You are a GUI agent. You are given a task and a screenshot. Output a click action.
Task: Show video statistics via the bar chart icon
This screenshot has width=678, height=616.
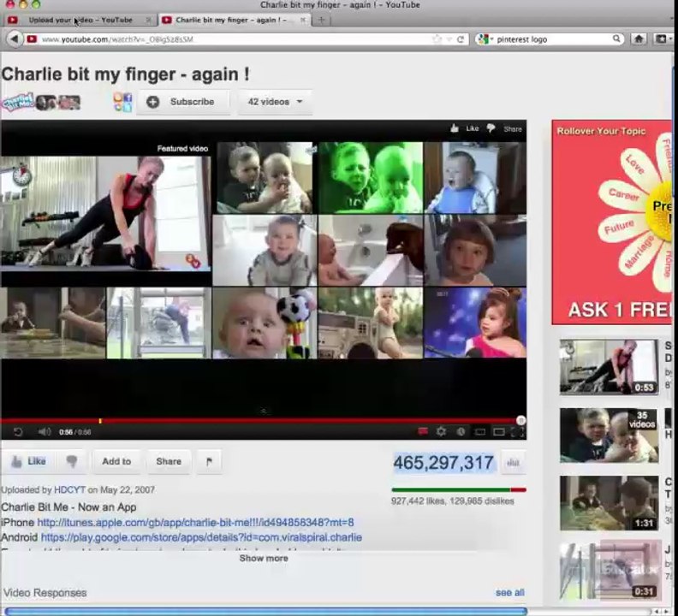click(x=513, y=463)
